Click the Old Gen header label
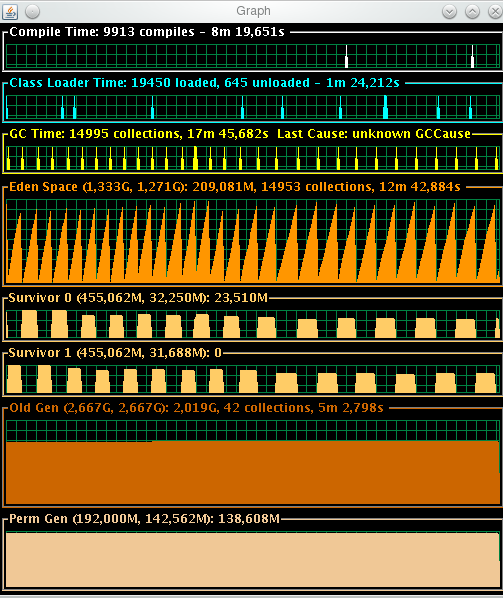 click(x=196, y=408)
